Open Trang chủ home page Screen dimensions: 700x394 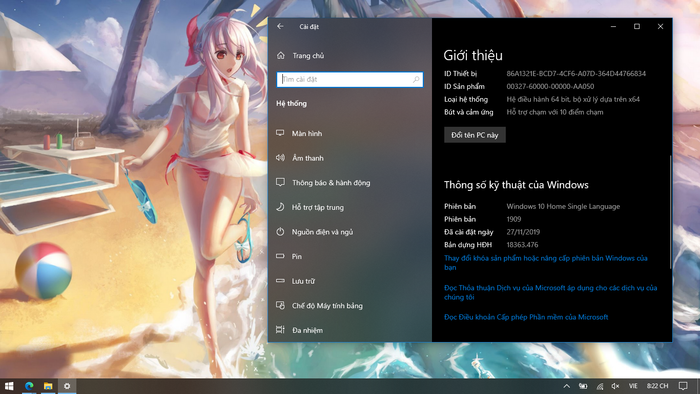click(308, 56)
